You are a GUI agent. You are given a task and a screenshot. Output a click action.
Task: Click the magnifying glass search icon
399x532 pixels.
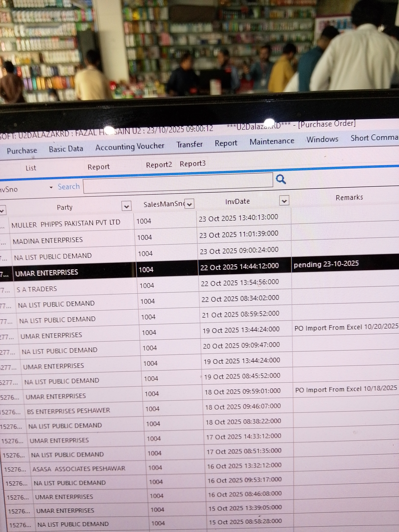click(x=280, y=179)
